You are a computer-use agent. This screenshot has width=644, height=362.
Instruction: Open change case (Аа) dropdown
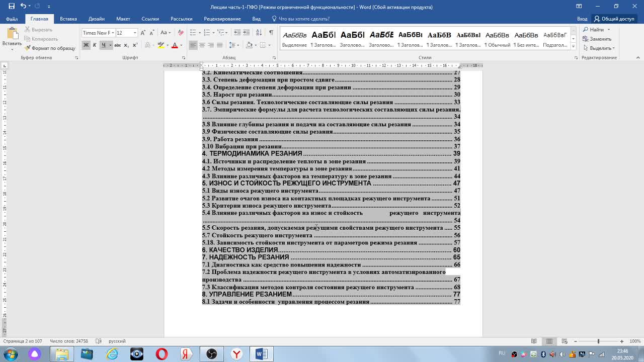point(166,33)
